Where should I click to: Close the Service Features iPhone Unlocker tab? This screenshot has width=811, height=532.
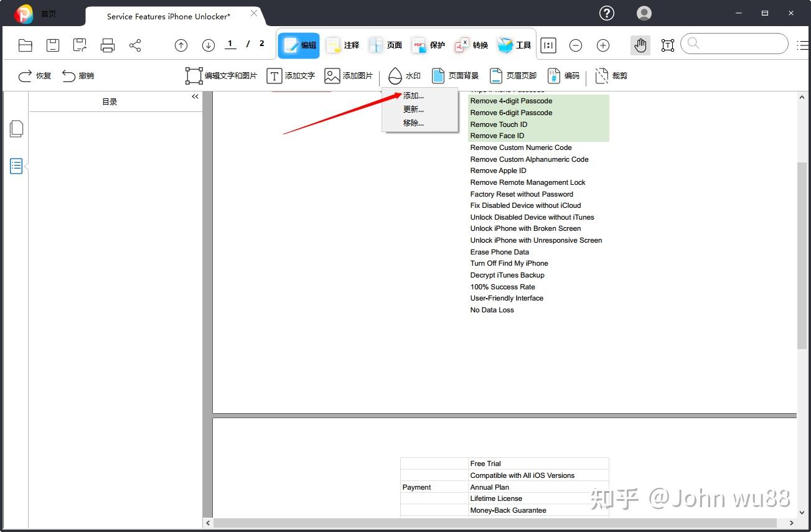tap(253, 13)
